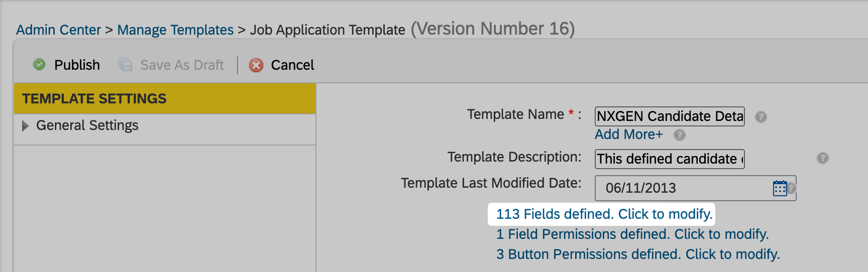Expand the General Settings triangle

click(25, 125)
